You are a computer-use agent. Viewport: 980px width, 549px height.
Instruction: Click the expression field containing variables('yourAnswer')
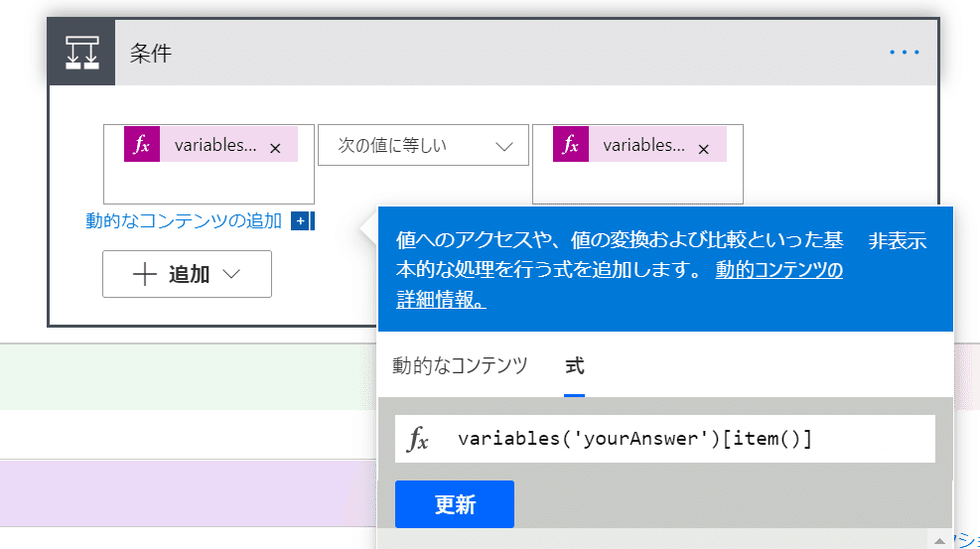(665, 439)
